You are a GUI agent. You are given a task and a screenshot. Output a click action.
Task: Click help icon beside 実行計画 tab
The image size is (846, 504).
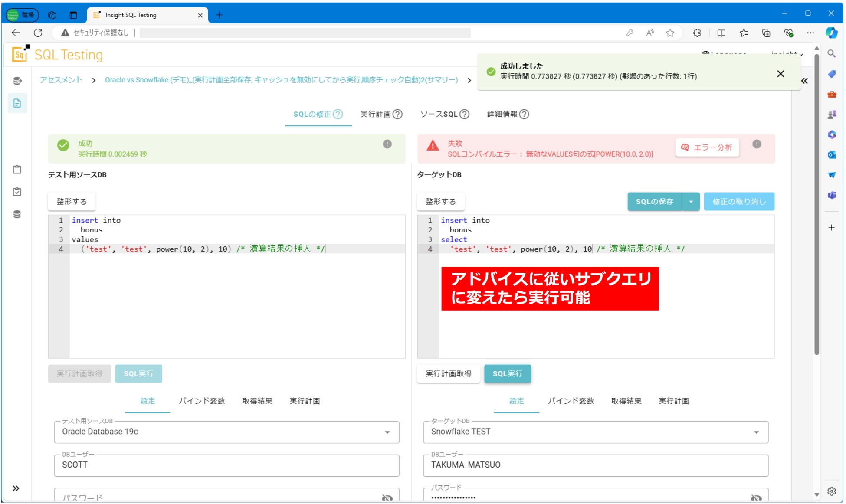[x=397, y=114]
